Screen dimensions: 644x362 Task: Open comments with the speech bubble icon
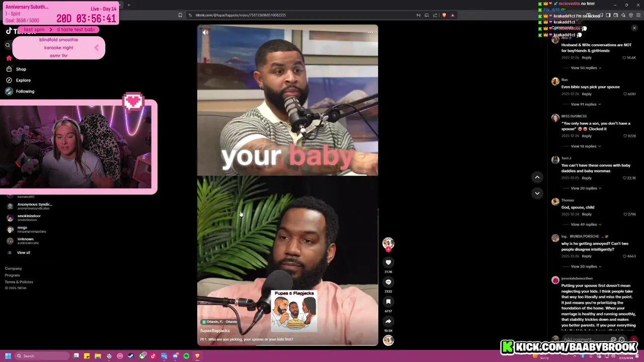tap(388, 282)
